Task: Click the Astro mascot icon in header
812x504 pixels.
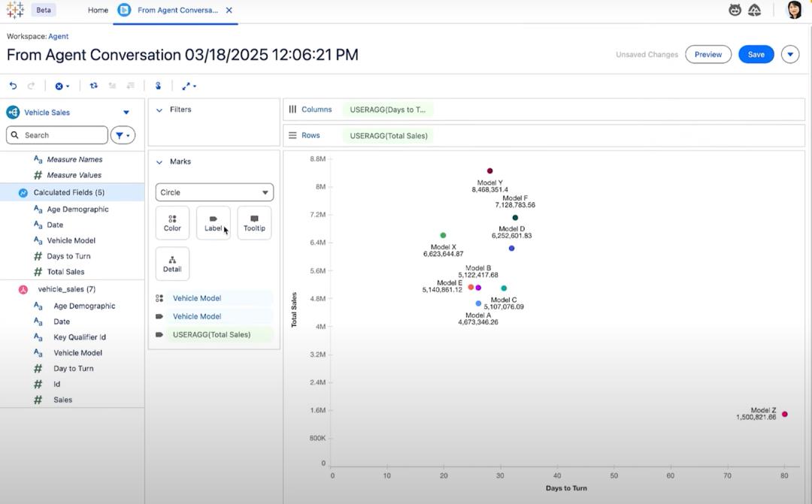Action: [735, 10]
